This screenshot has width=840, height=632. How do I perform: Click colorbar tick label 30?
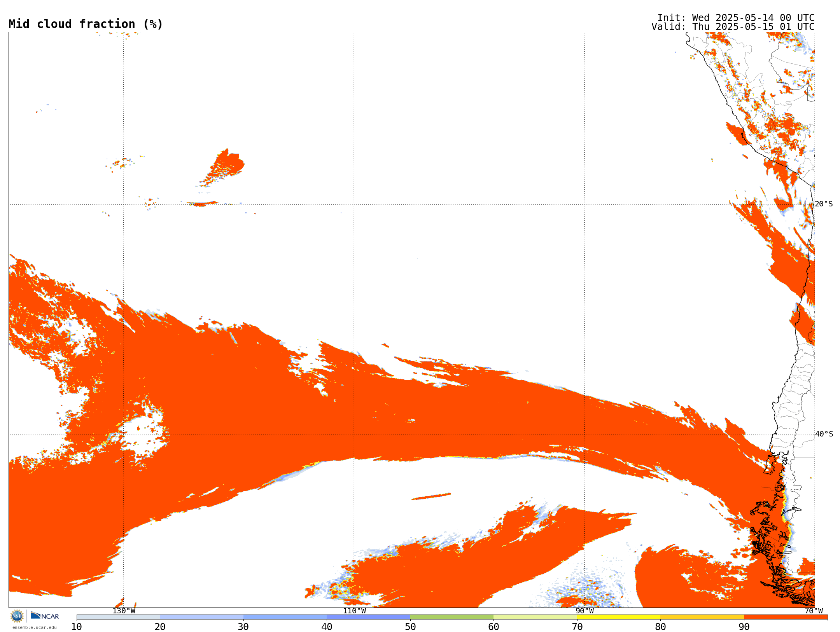[243, 627]
